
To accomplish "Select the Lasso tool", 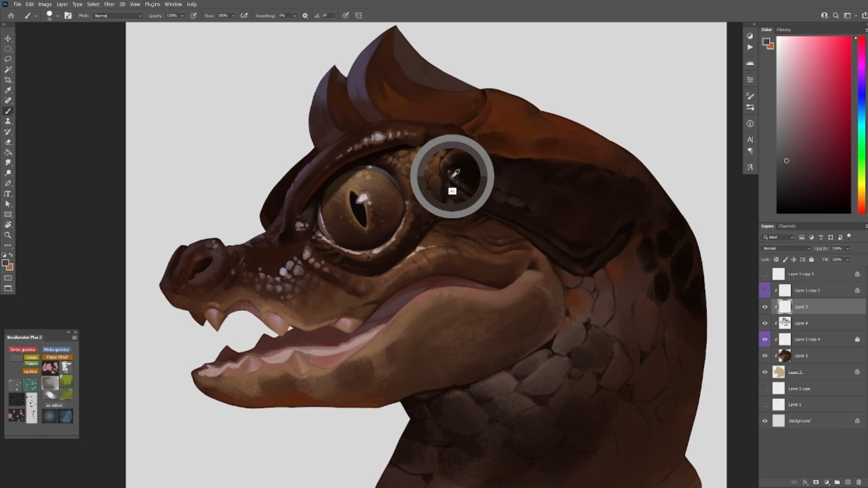I will coord(8,59).
